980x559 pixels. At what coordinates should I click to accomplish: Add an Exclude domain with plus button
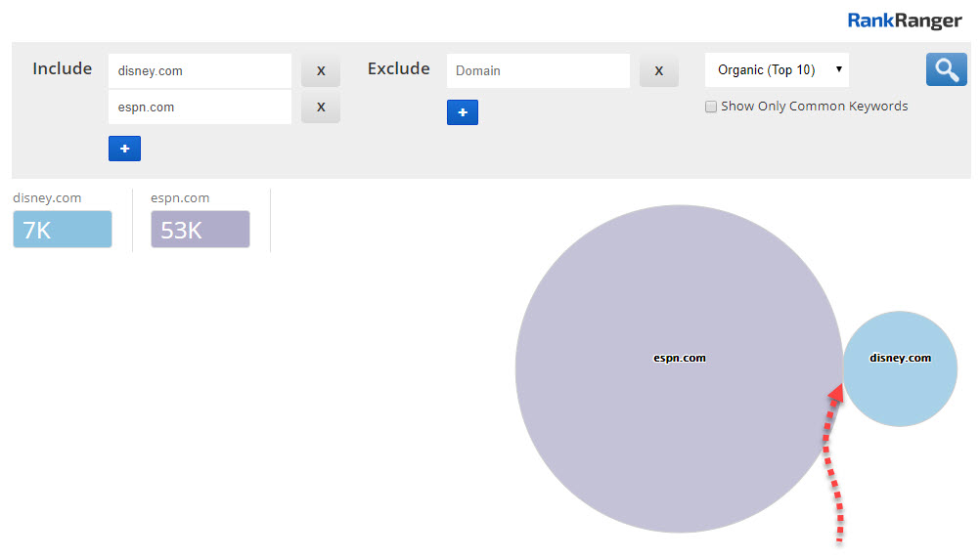pyautogui.click(x=462, y=112)
